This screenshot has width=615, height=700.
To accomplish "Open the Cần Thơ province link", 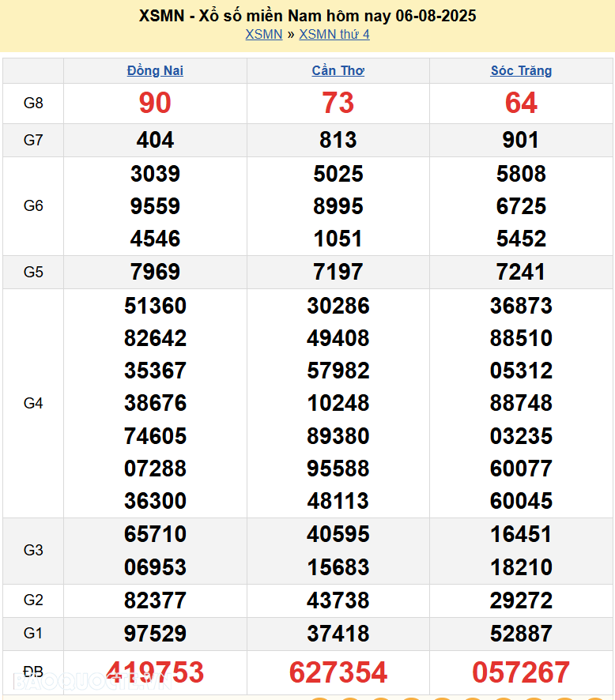I will pos(338,70).
